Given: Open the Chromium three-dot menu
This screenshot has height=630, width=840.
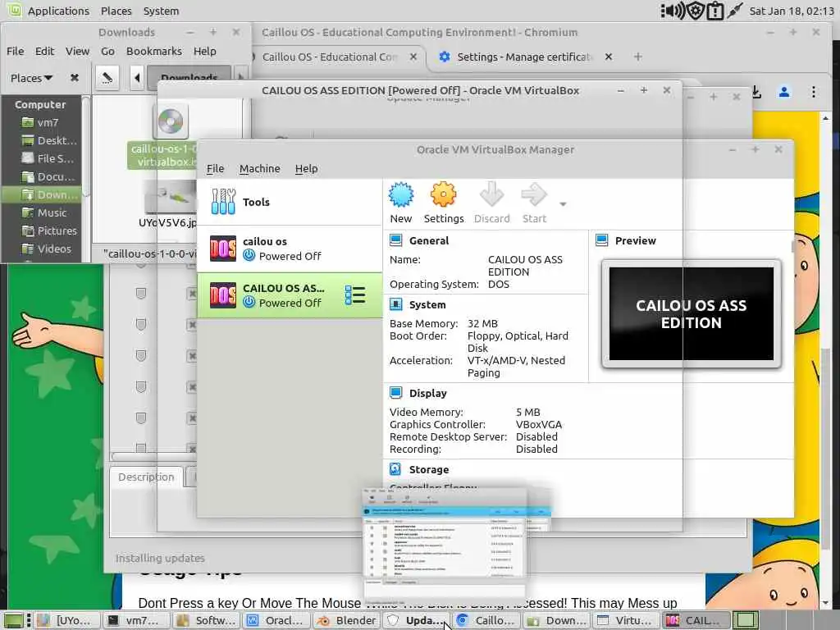Looking at the screenshot, I should coord(813,92).
